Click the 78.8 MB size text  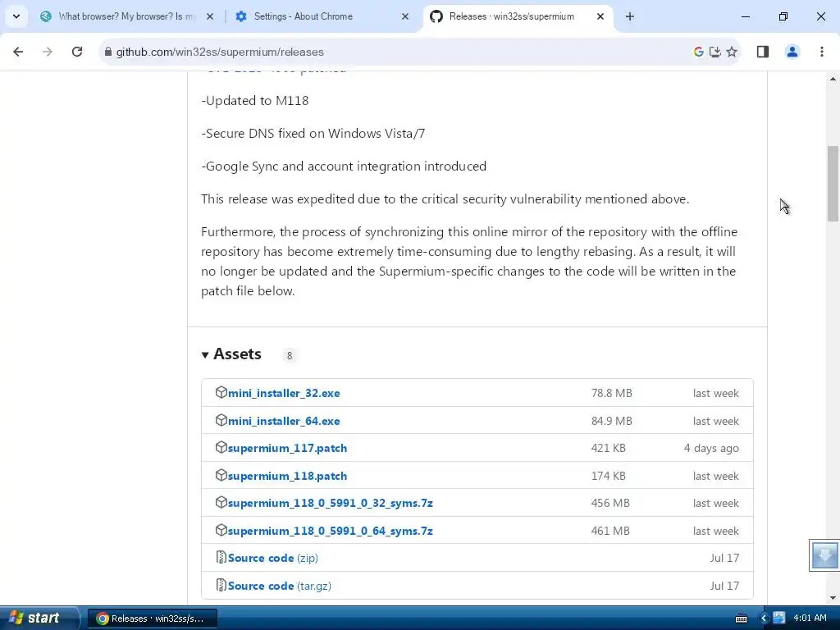[x=612, y=393]
